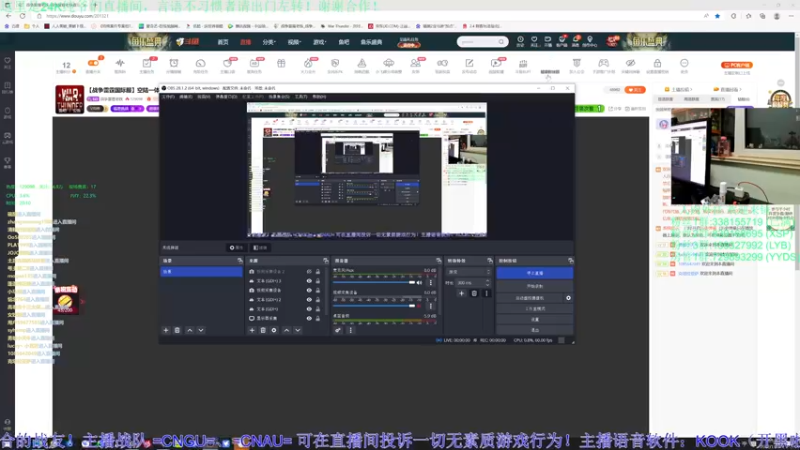Click the alarm clock icon in Douyu toolbar

[x=173, y=63]
